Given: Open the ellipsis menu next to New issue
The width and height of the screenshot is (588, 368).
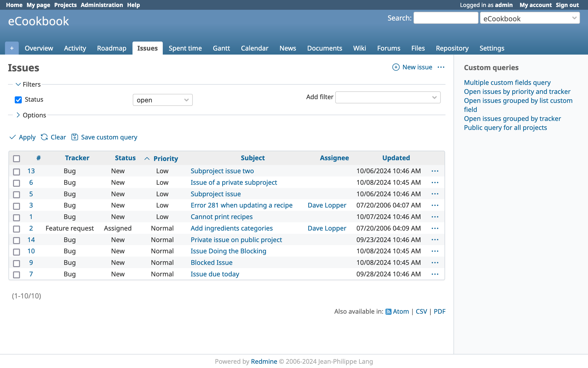Looking at the screenshot, I should (441, 67).
